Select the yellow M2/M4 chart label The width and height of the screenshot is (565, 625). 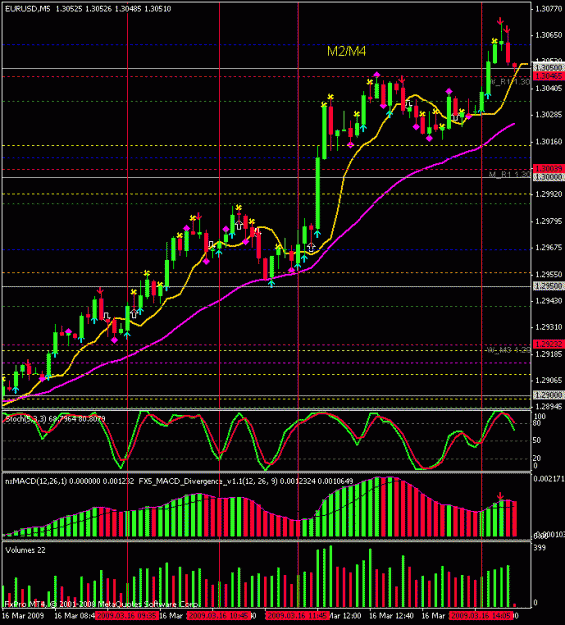click(346, 51)
